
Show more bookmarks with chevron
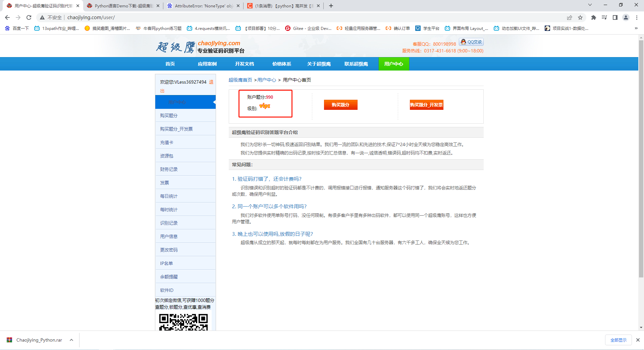636,28
